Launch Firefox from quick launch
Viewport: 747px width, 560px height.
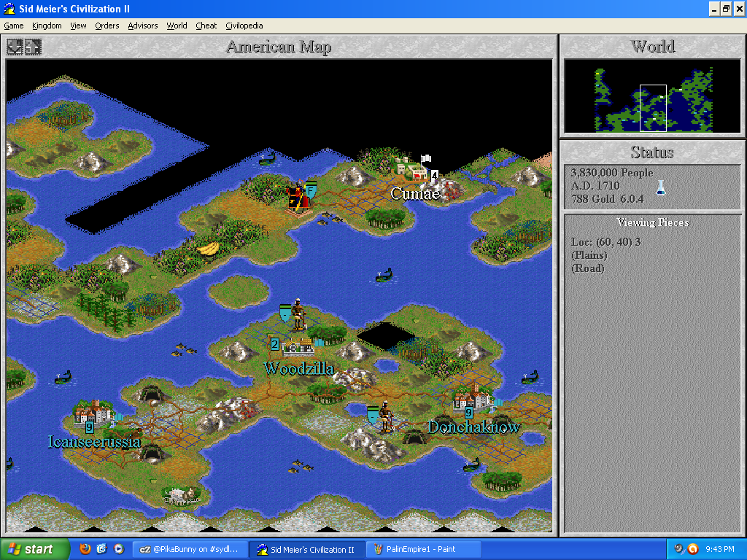click(85, 548)
